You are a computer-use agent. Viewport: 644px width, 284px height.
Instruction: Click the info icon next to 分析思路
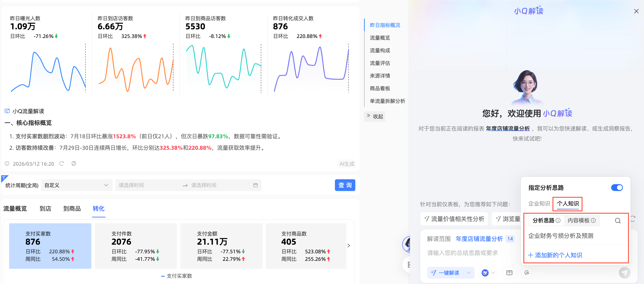(x=558, y=220)
